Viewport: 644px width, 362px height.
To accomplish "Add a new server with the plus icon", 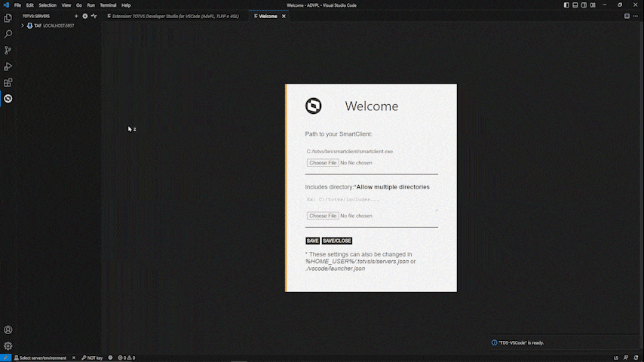I will (76, 16).
